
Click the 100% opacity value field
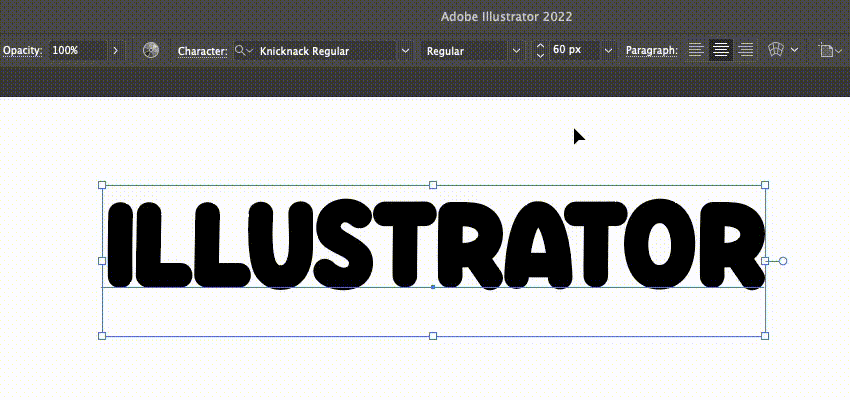[x=75, y=50]
